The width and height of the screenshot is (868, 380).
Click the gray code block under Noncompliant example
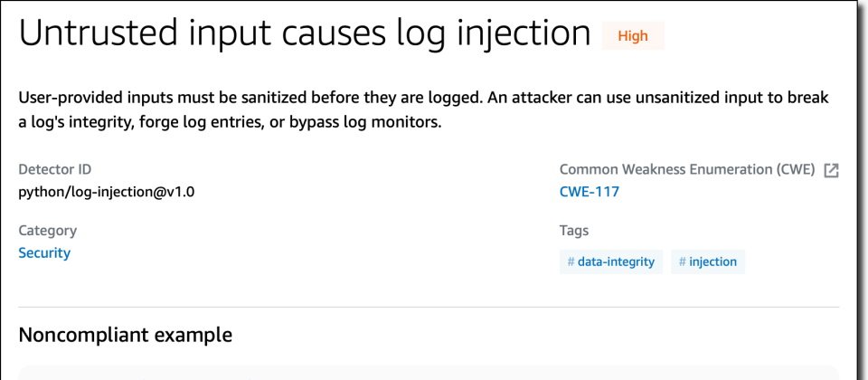[429, 373]
